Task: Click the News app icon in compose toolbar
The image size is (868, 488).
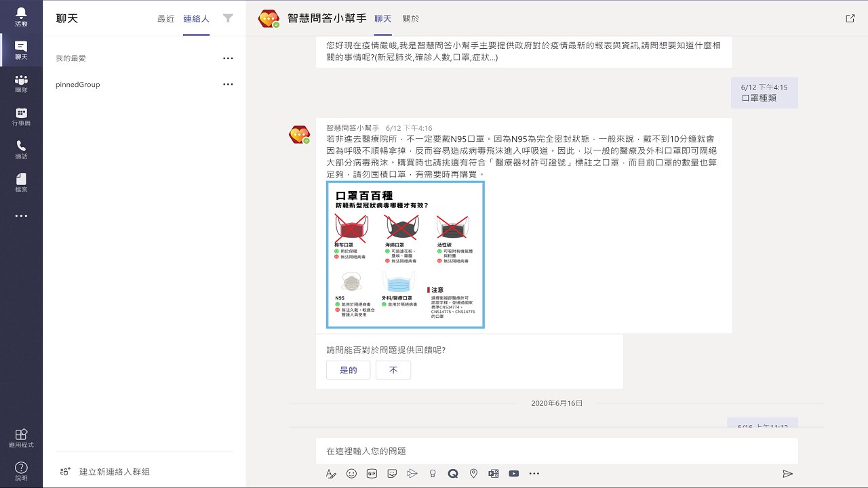Action: pyautogui.click(x=494, y=474)
